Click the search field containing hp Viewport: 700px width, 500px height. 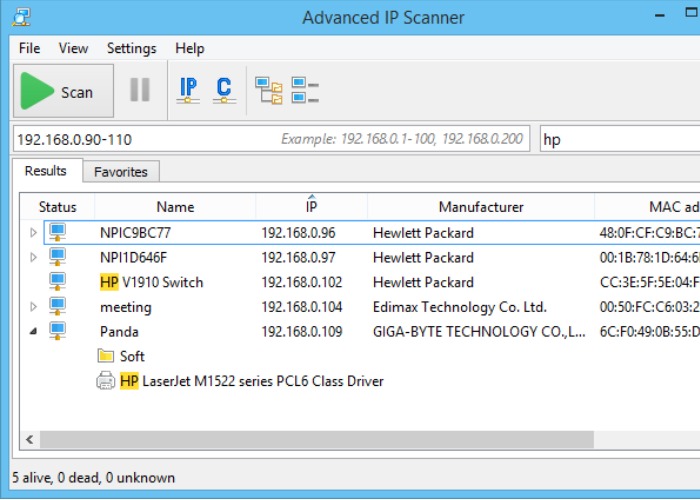point(620,139)
